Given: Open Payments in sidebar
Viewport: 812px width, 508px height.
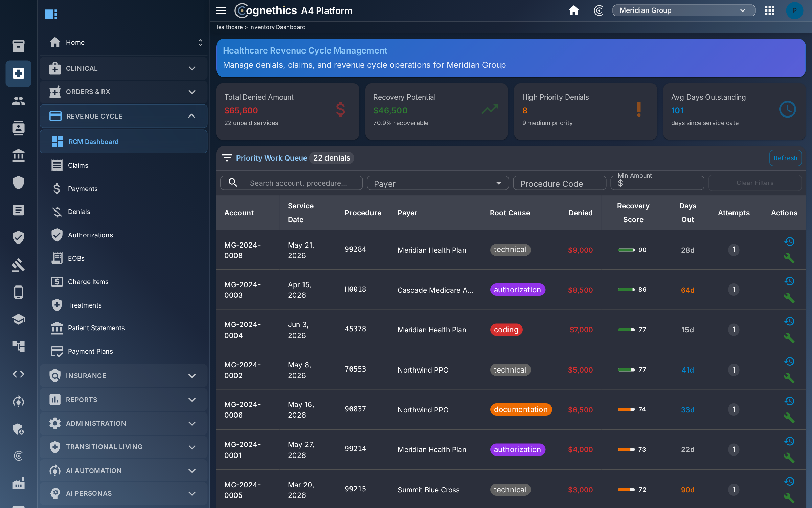Looking at the screenshot, I should pos(123,189).
